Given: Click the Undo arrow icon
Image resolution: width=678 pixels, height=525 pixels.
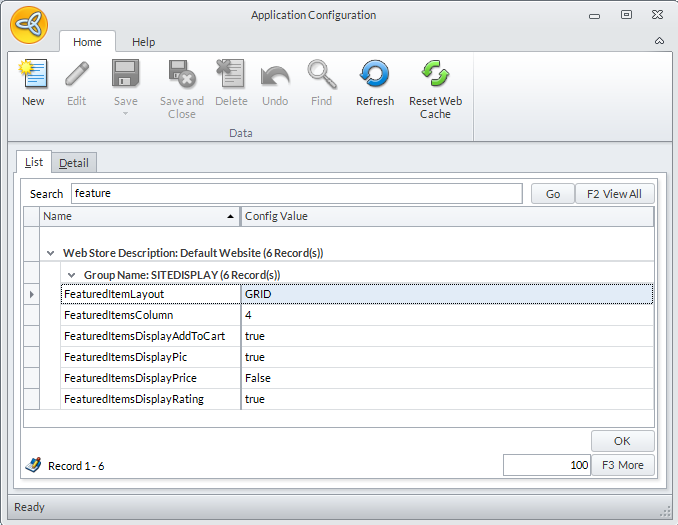Looking at the screenshot, I should pos(275,76).
